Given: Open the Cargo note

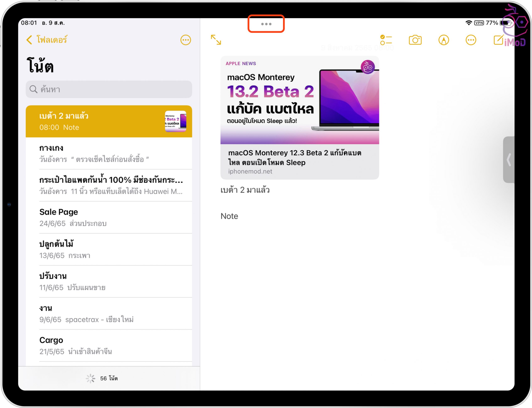Looking at the screenshot, I should tap(109, 345).
